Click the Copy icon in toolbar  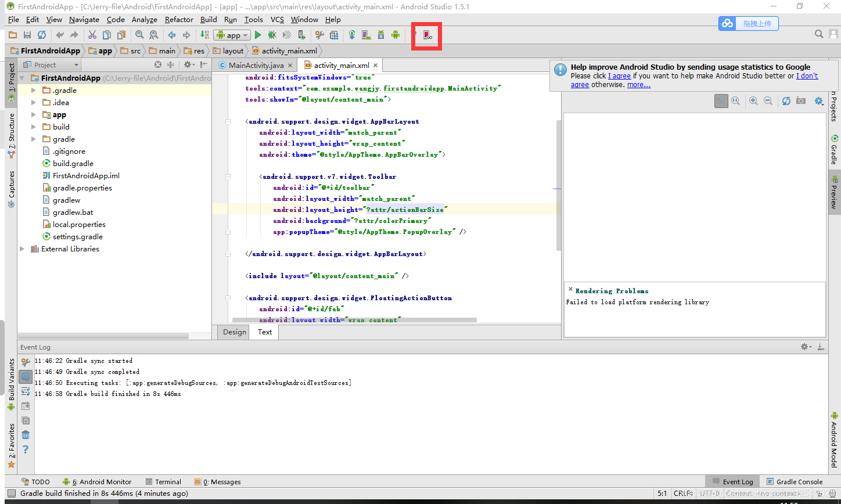pyautogui.click(x=106, y=35)
